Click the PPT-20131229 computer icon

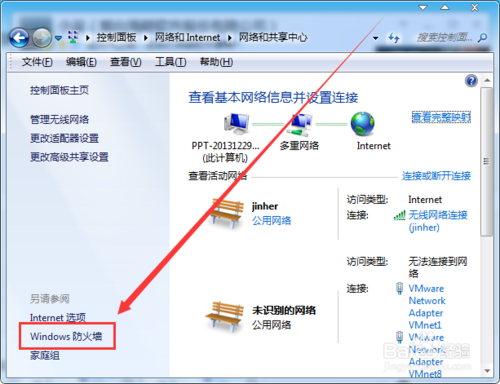236,124
